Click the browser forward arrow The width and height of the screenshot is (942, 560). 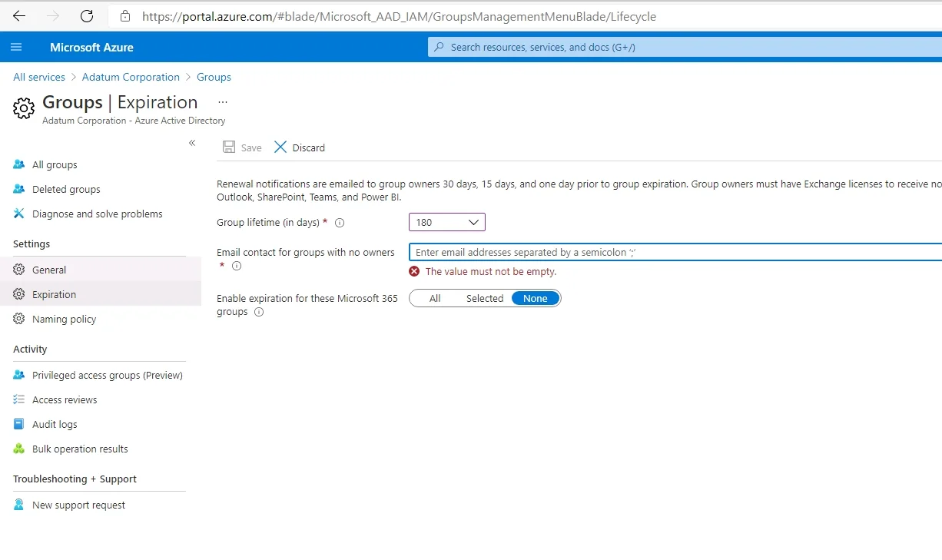[53, 15]
